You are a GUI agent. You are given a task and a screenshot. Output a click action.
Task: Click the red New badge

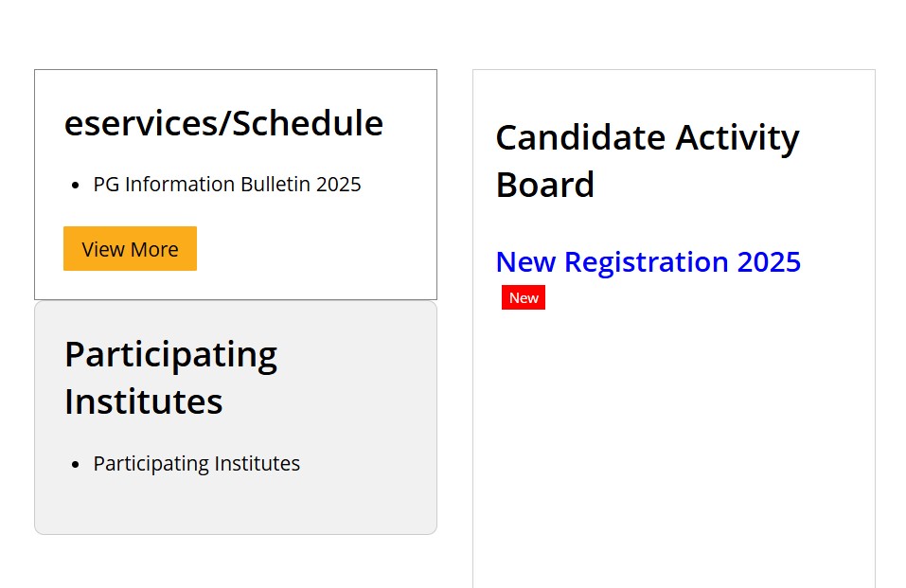tap(524, 298)
